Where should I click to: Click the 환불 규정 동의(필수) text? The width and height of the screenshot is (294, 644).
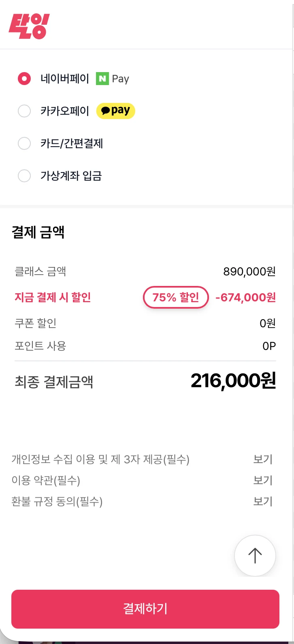click(x=57, y=501)
